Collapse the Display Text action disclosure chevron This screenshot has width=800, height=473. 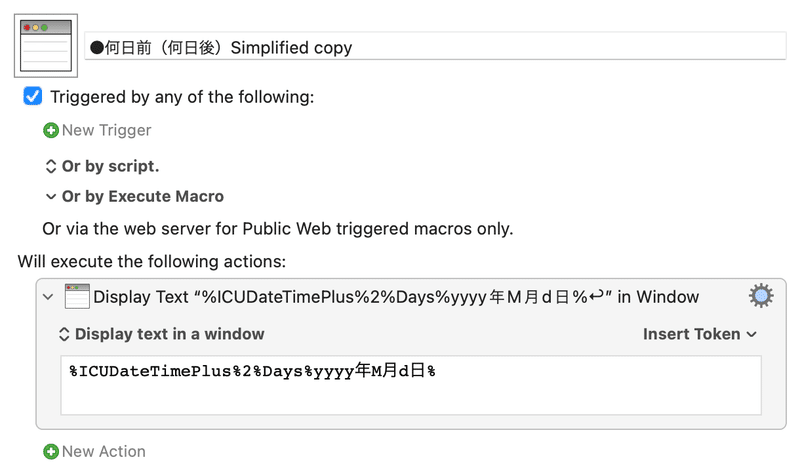[x=48, y=297]
